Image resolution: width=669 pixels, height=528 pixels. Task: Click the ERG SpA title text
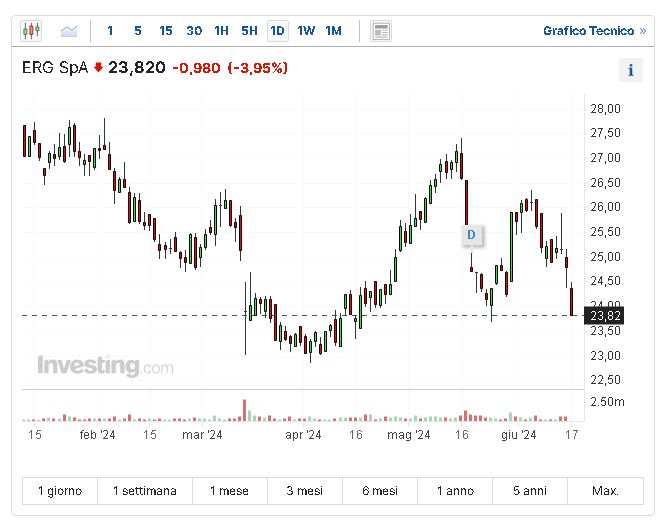click(55, 68)
